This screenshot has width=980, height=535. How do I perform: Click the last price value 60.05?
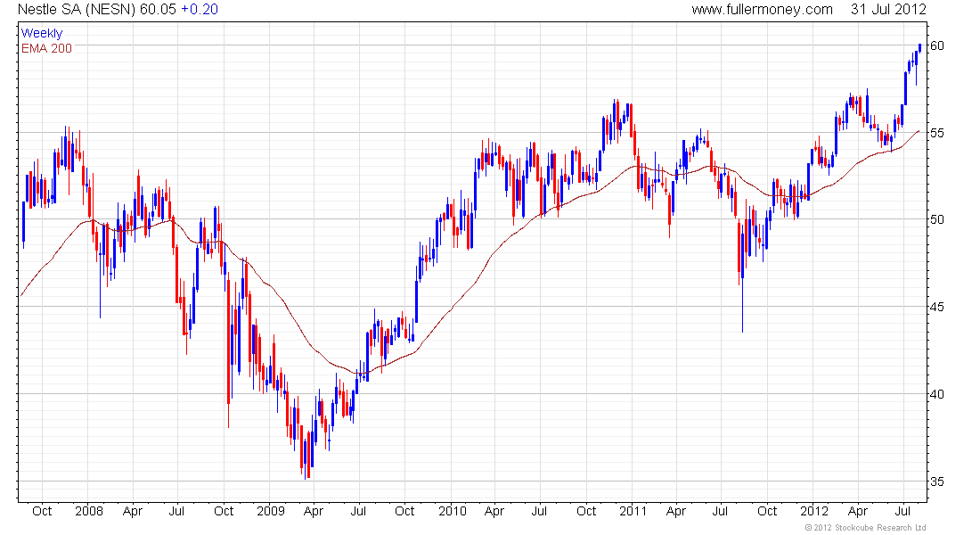[158, 10]
